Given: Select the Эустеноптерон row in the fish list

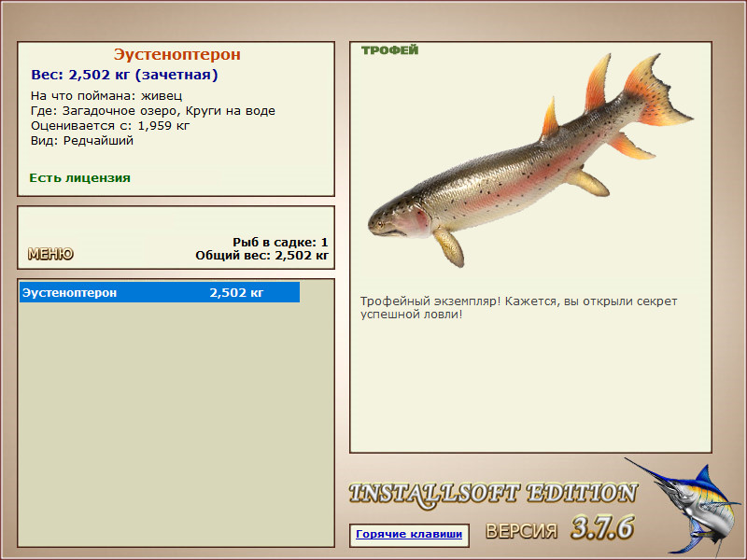Looking at the screenshot, I should (160, 292).
